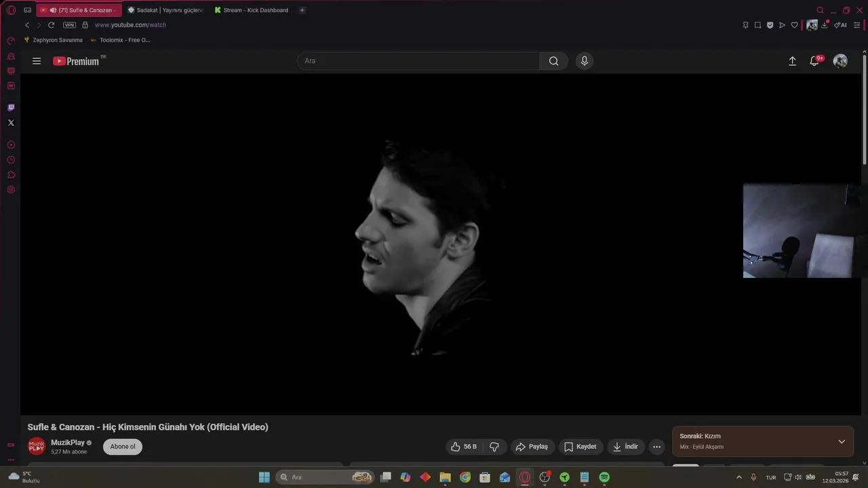This screenshot has height=488, width=868.
Task: Click the page vertical scrollbar thumb
Action: [x=864, y=108]
